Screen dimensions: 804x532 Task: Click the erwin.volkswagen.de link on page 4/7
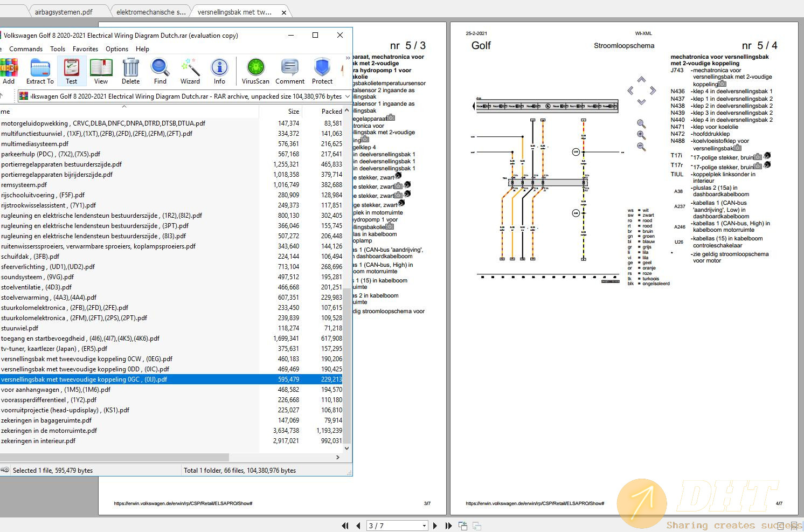[535, 503]
